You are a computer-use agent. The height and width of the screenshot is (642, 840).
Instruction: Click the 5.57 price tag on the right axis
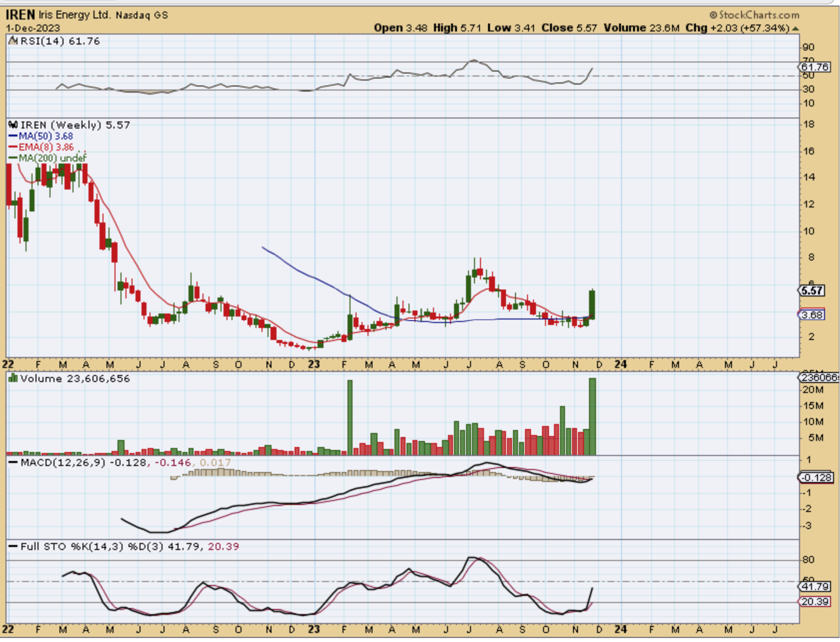point(811,290)
